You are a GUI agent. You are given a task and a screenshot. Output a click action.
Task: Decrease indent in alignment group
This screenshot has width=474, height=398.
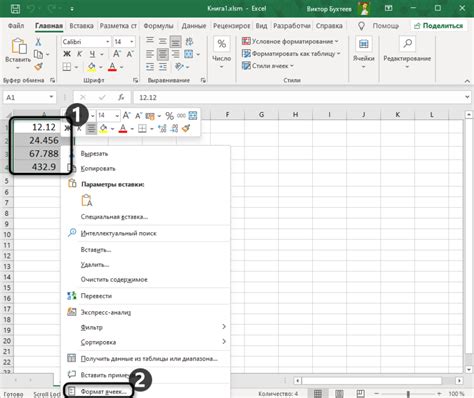[x=150, y=67]
